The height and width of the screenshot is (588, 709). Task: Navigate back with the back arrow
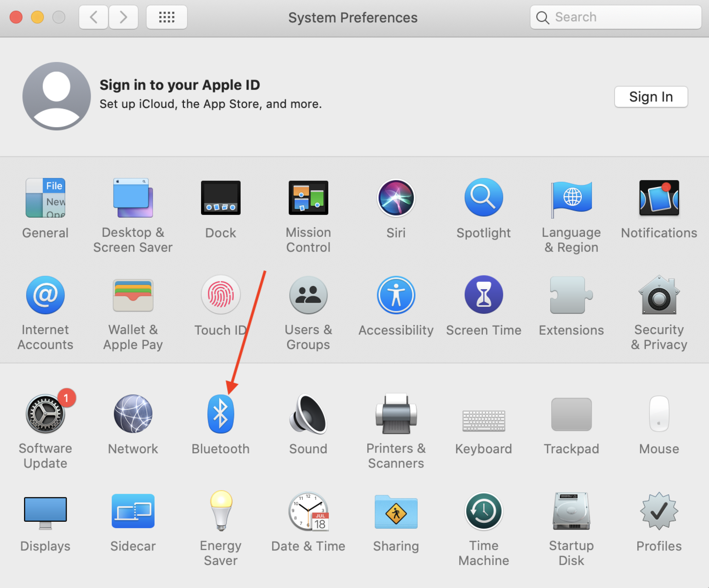point(93,17)
